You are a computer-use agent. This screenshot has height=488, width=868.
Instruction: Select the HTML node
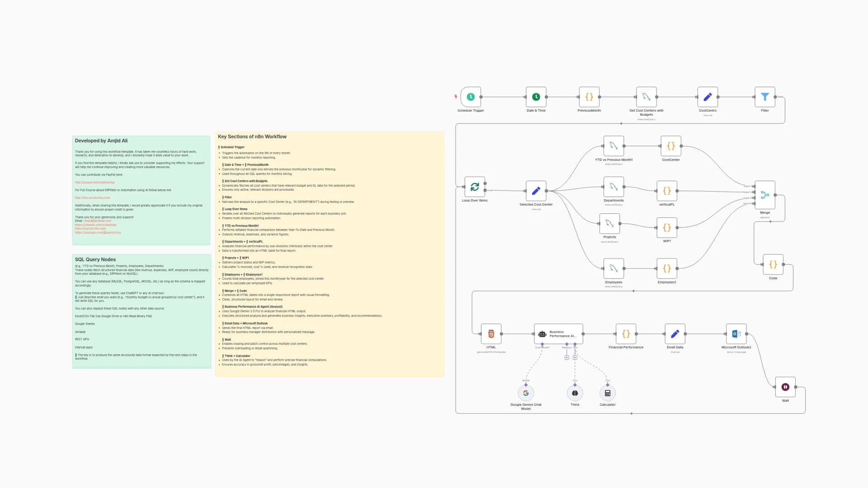491,334
